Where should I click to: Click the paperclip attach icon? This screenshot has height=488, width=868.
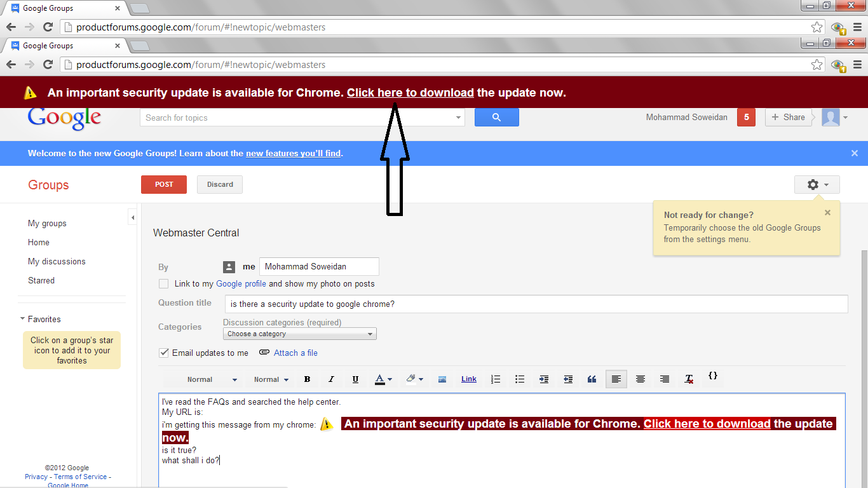264,353
